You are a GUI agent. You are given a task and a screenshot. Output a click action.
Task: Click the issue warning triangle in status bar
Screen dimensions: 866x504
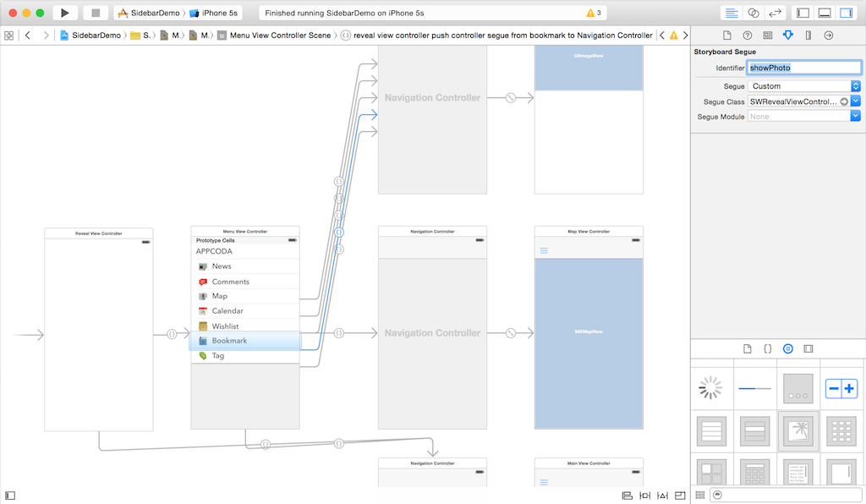[x=590, y=14]
